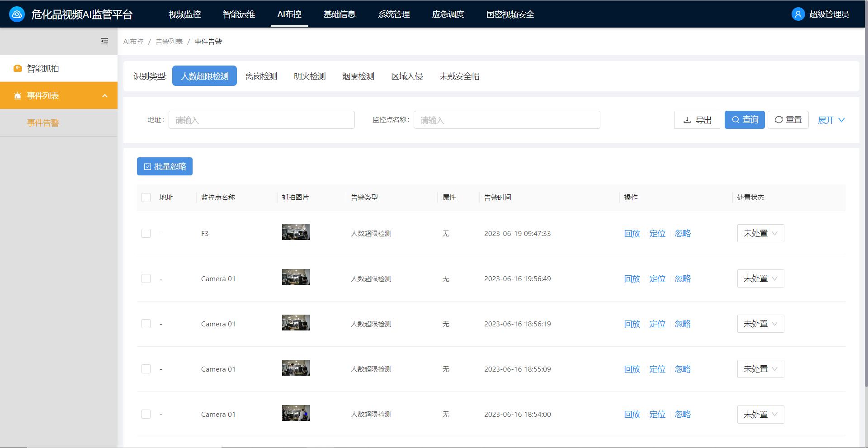This screenshot has width=868, height=448.
Task: Click the 回放 link on the first row
Action: coord(632,233)
